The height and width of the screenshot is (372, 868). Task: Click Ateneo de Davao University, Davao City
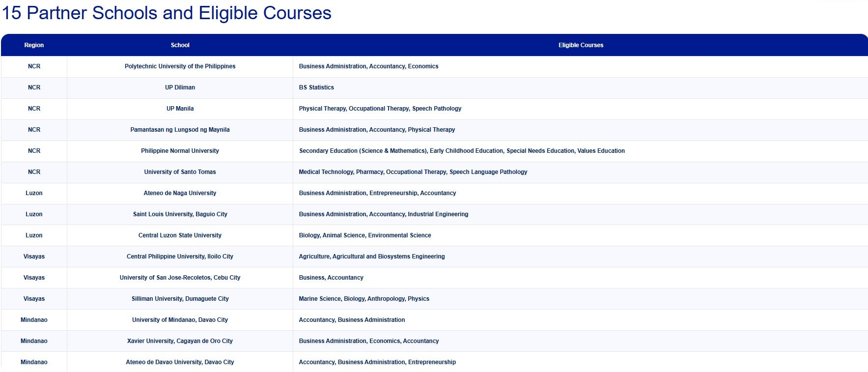coord(180,362)
